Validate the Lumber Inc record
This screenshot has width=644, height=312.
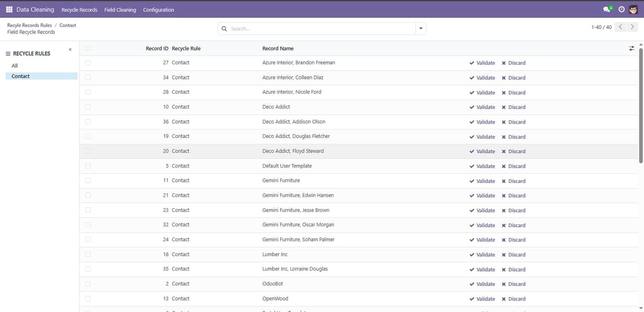pos(482,255)
